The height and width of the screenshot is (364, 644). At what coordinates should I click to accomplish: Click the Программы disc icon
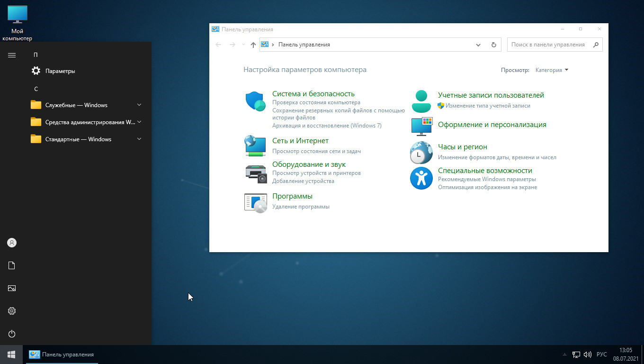pos(256,203)
